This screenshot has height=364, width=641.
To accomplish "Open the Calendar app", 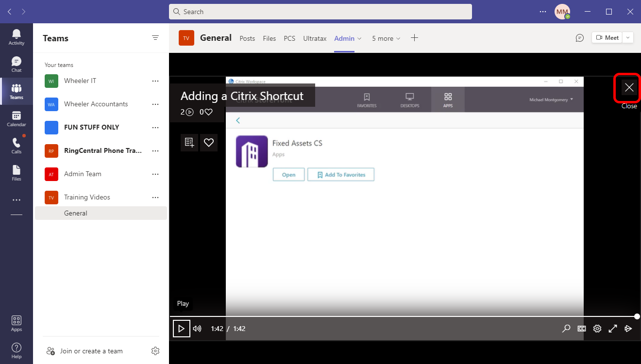I will tap(17, 118).
